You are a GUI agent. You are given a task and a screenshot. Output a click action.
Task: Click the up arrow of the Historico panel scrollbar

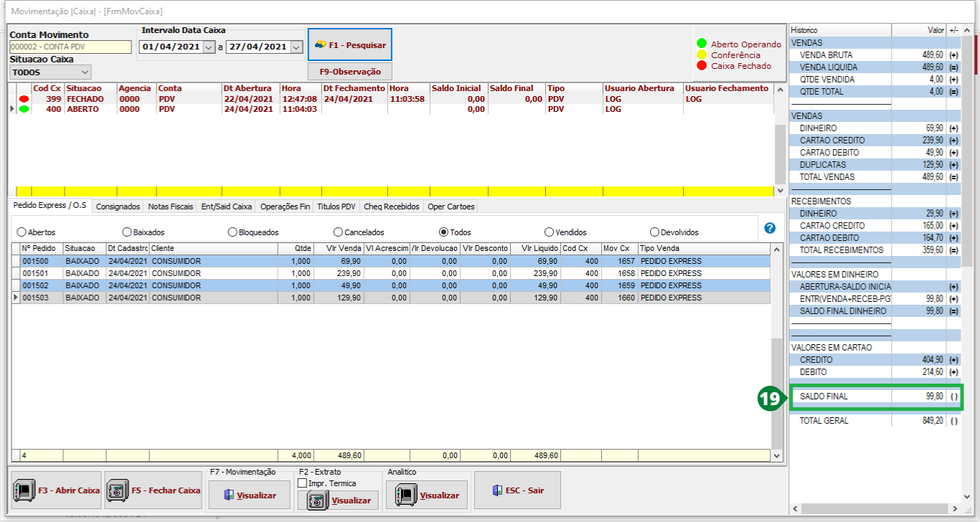(966, 30)
